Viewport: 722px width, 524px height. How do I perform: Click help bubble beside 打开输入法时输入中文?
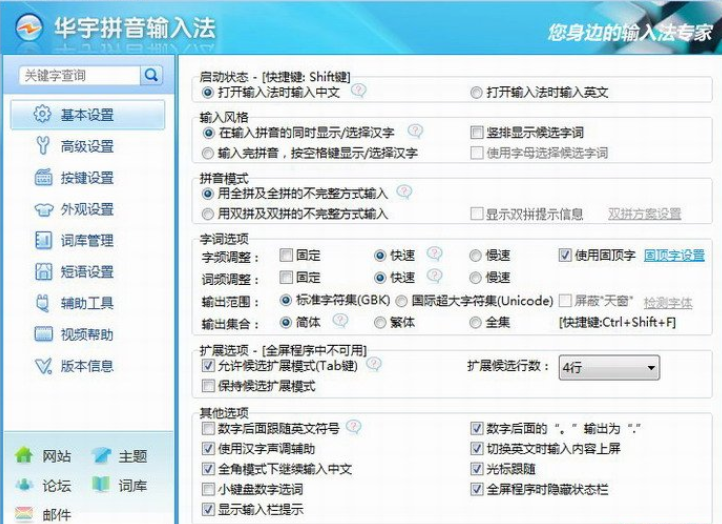coord(358,90)
